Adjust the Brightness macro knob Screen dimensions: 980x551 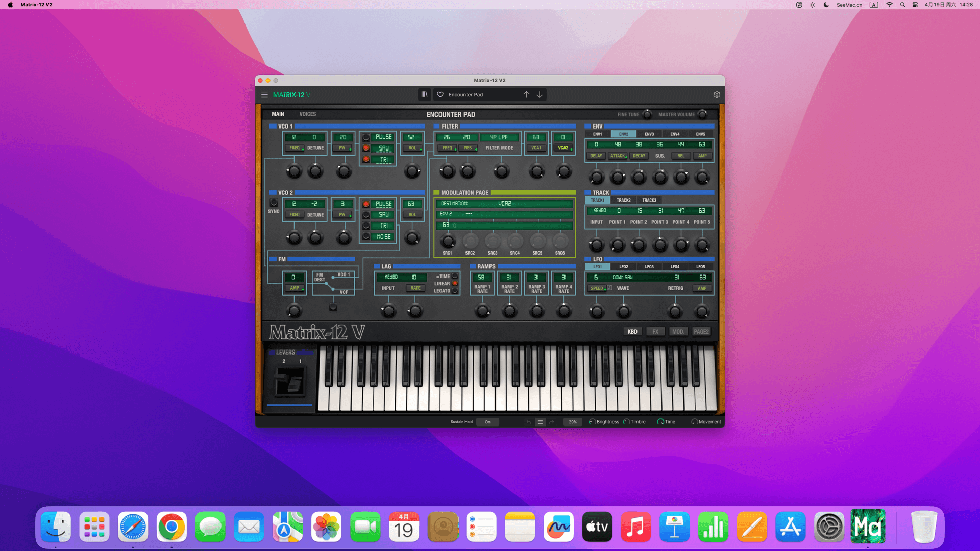point(592,422)
